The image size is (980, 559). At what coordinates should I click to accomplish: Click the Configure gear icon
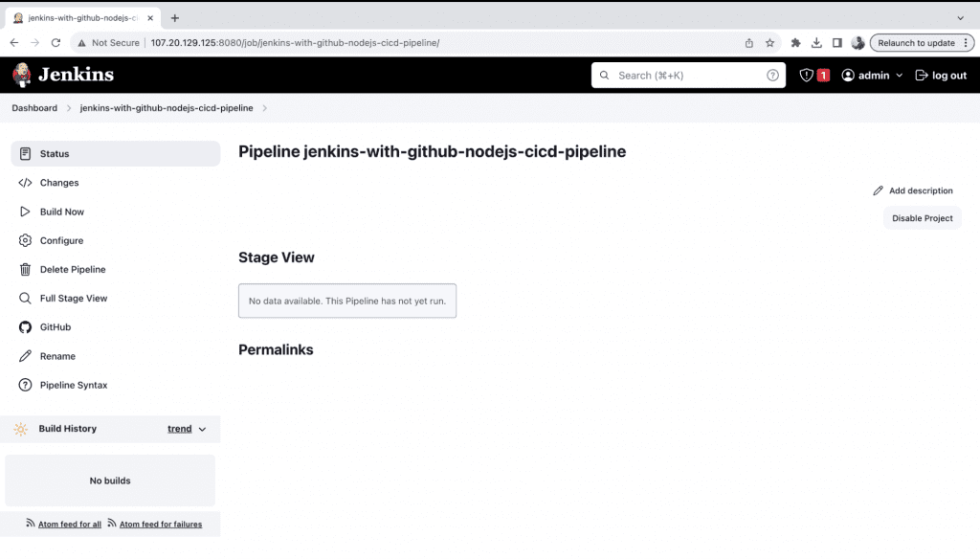25,240
